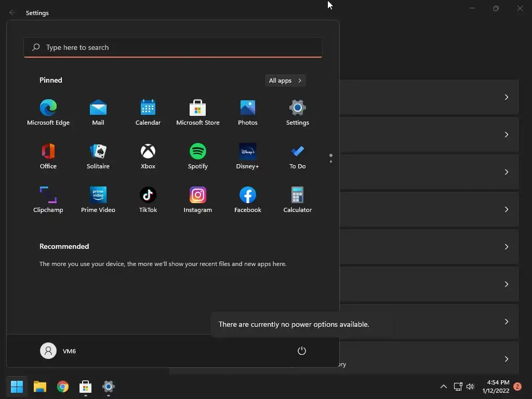Click the back arrow in Settings window

(12, 12)
